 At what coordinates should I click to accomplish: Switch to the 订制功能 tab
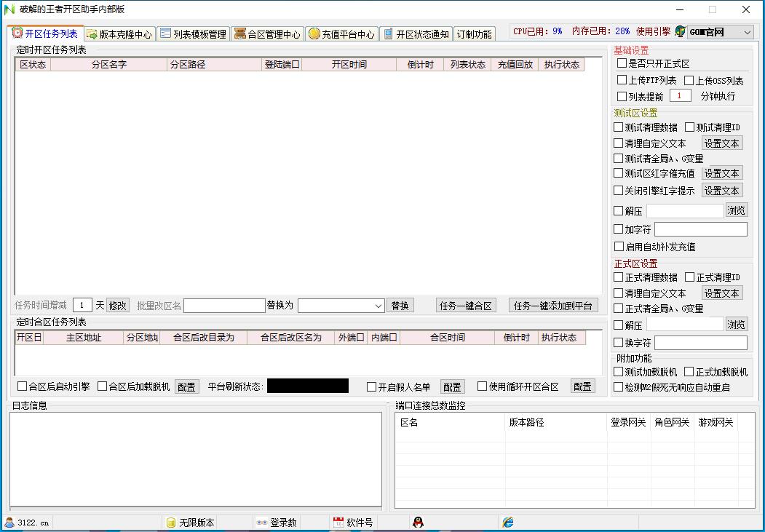475,33
